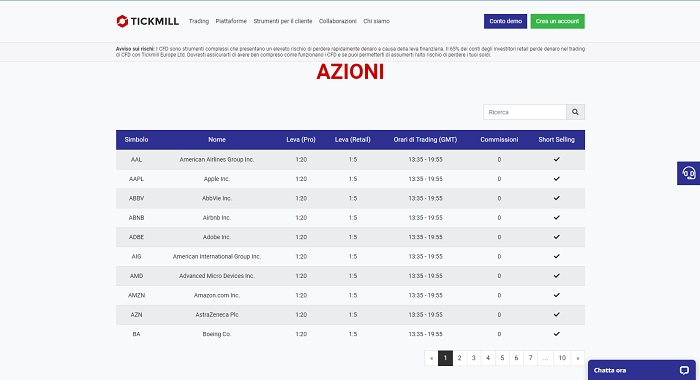Click the Leva (Retail) column header
This screenshot has width=700, height=380.
pos(353,140)
